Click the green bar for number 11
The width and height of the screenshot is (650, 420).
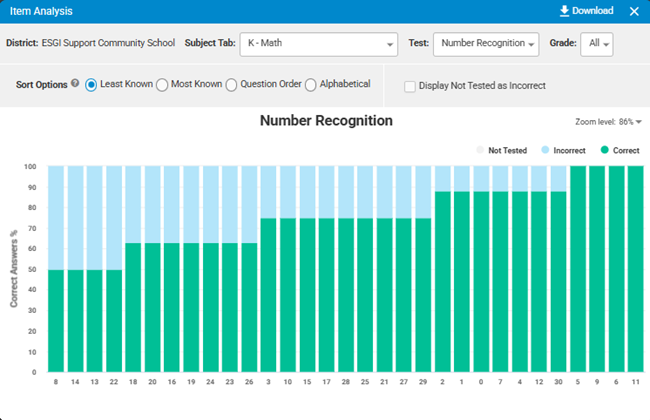(x=634, y=268)
